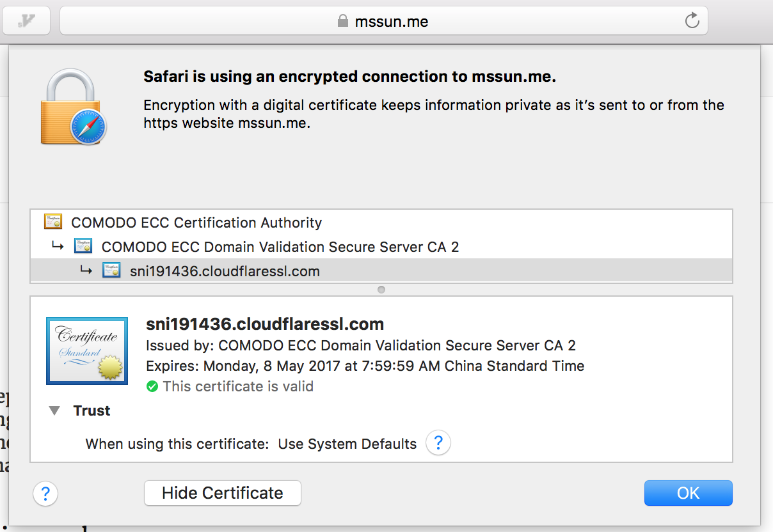The height and width of the screenshot is (532, 773).
Task: Collapse the Trust disclosure triangle
Action: (x=54, y=411)
